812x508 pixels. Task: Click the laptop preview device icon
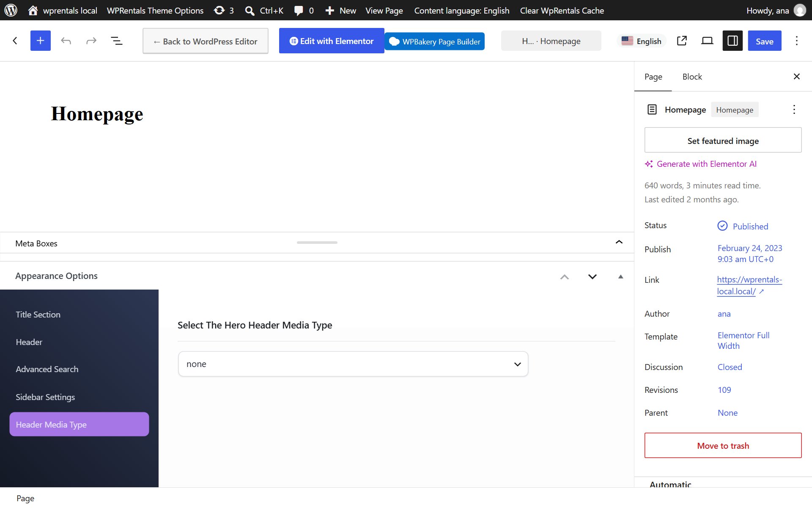[707, 41]
